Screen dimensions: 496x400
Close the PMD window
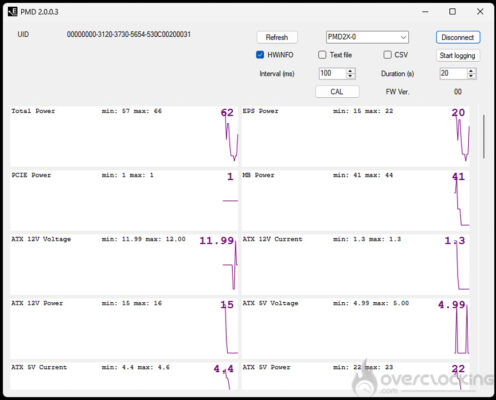(480, 12)
